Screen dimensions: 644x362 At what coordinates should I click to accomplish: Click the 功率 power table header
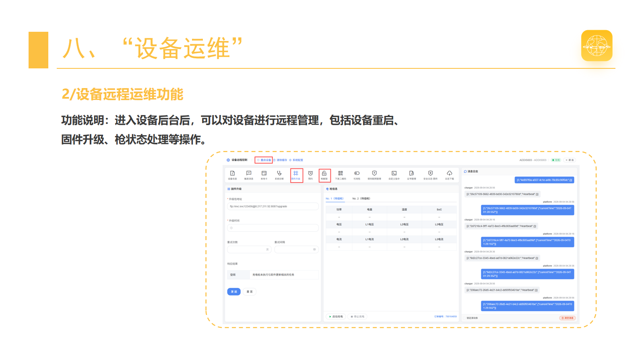pos(339,210)
